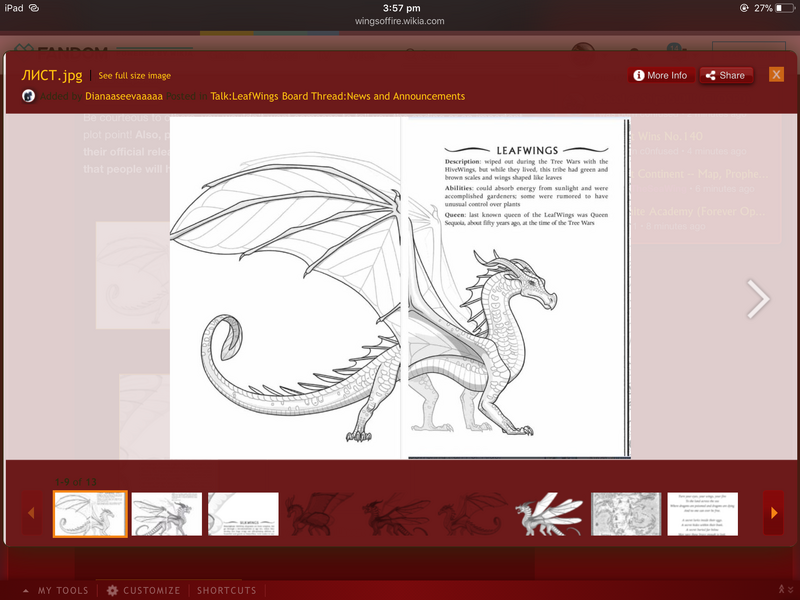Close the image lightbox with X
800x600 pixels.
(x=776, y=75)
